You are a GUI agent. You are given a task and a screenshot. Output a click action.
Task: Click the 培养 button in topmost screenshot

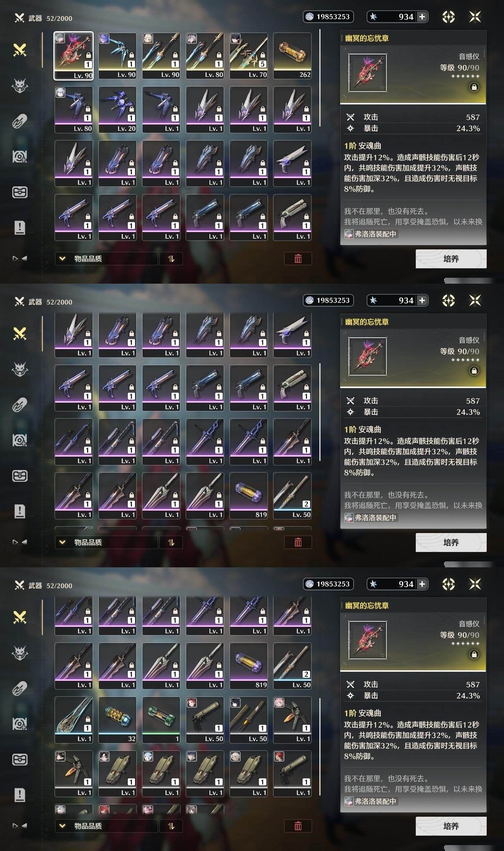[x=451, y=259]
